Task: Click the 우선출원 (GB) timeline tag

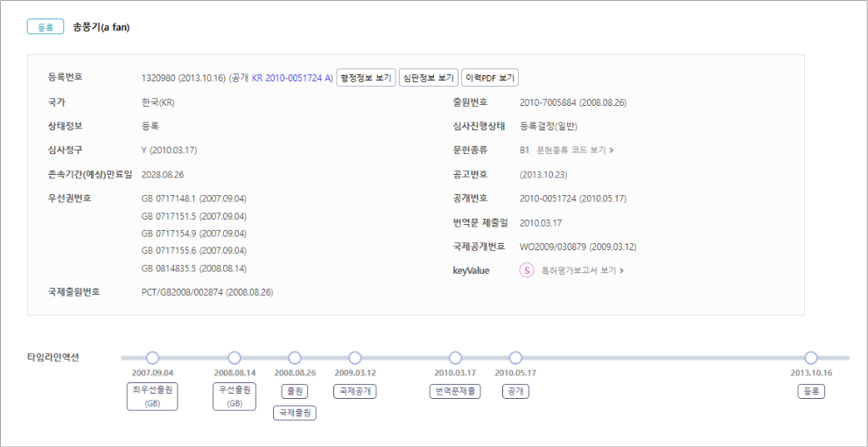Action: (234, 396)
